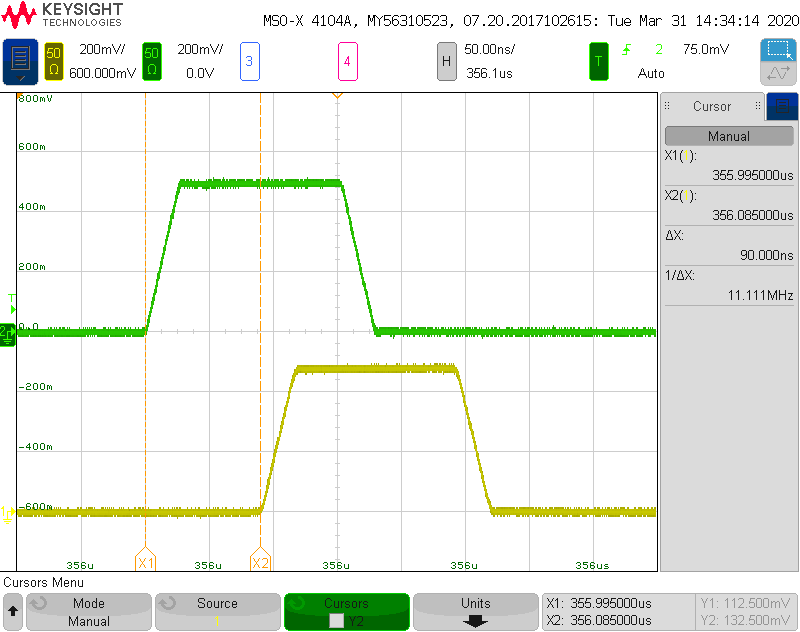The image size is (800, 632).
Task: Open the trigger menu T icon
Action: pyautogui.click(x=597, y=61)
